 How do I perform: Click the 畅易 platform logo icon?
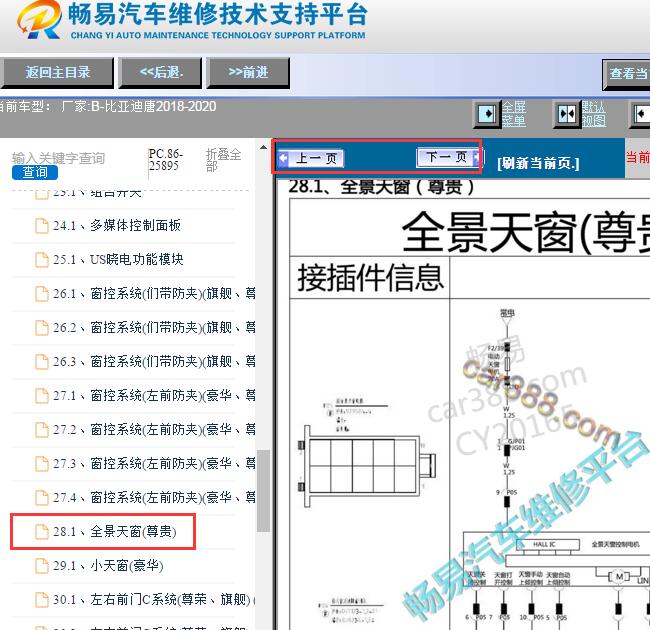(x=39, y=19)
